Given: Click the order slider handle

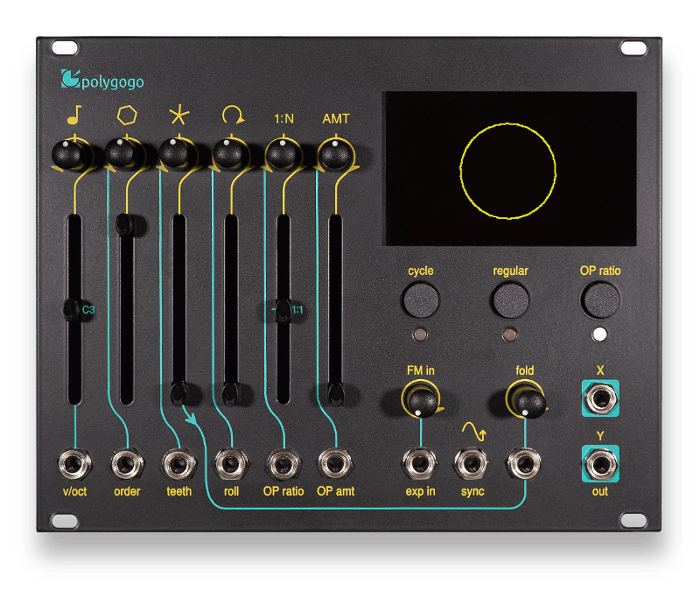Looking at the screenshot, I should (x=125, y=224).
